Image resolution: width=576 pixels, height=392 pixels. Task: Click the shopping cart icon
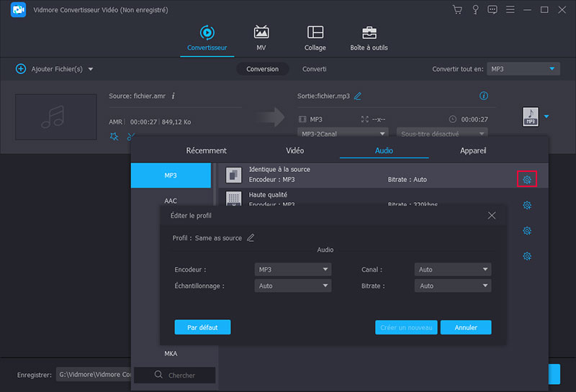(x=456, y=10)
